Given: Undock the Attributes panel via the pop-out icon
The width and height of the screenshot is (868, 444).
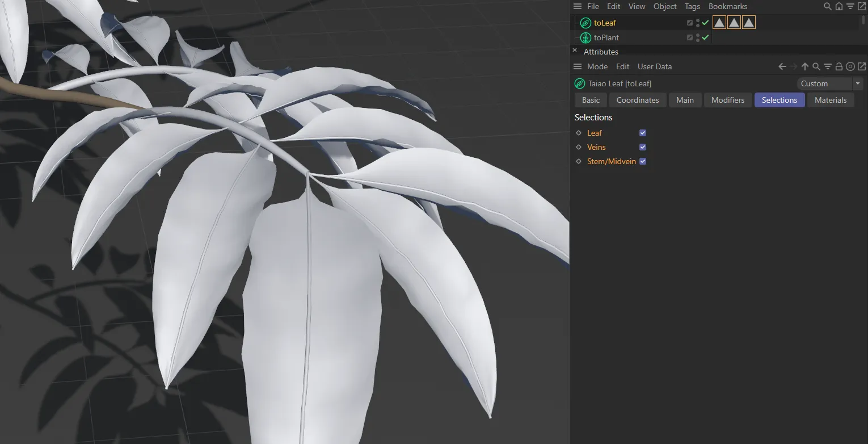Looking at the screenshot, I should (x=862, y=66).
